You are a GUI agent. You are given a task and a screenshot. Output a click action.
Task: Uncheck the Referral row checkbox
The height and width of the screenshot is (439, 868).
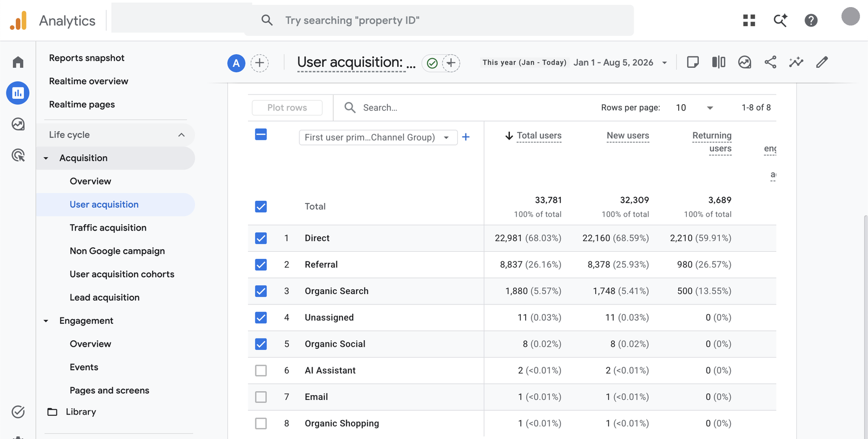tap(261, 265)
